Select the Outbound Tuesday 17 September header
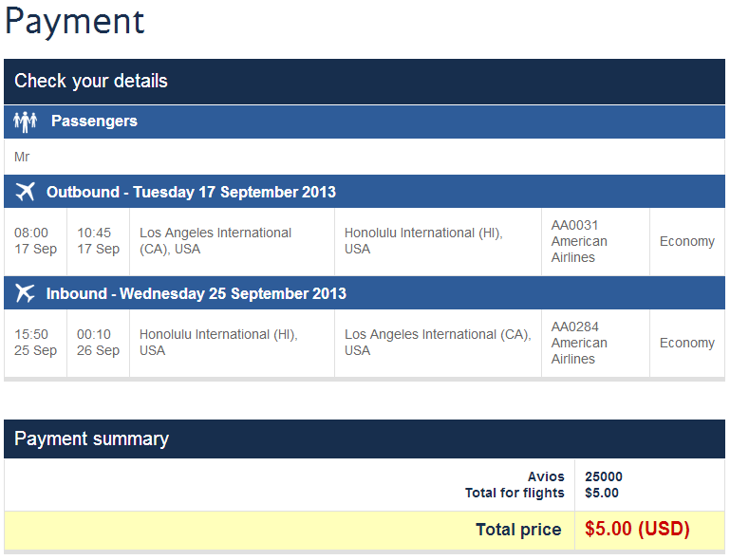This screenshot has width=730, height=560. pyautogui.click(x=365, y=192)
